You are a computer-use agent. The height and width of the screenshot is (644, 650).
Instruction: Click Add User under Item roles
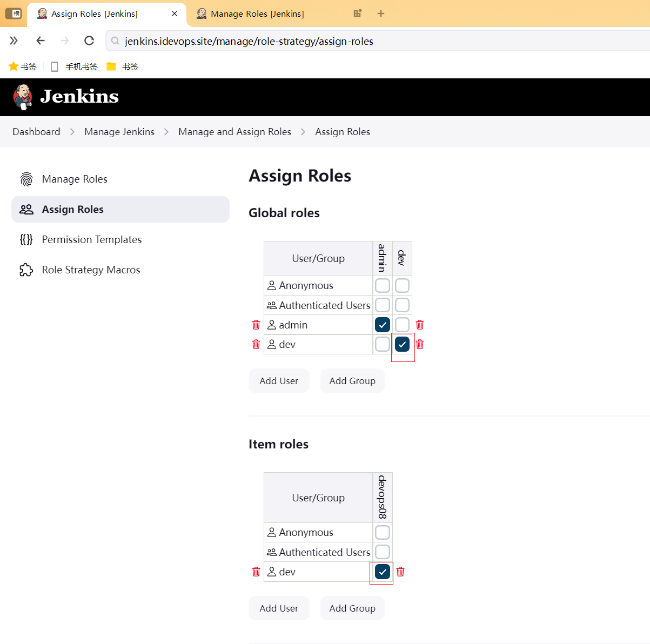(x=279, y=608)
